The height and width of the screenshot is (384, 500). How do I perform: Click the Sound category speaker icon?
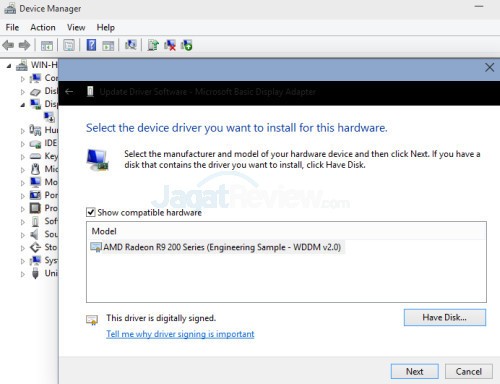tap(35, 234)
